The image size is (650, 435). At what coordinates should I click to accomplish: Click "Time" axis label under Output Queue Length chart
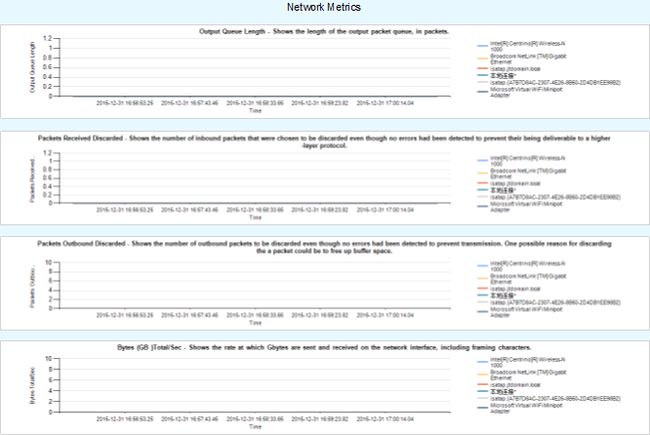(255, 111)
